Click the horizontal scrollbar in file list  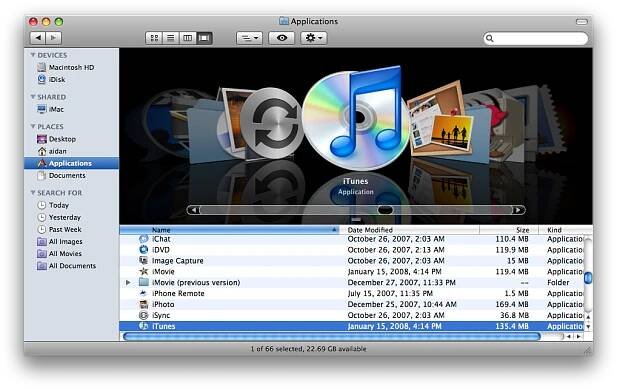click(x=332, y=336)
